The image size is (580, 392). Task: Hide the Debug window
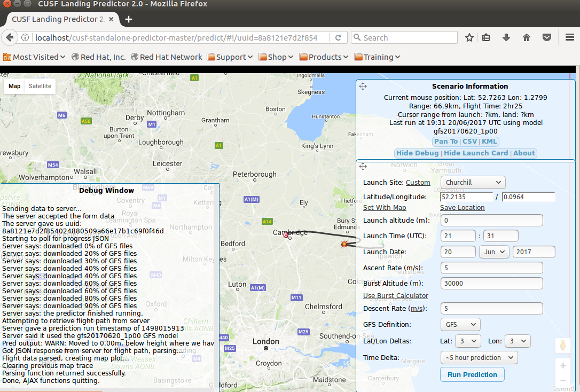pos(417,153)
